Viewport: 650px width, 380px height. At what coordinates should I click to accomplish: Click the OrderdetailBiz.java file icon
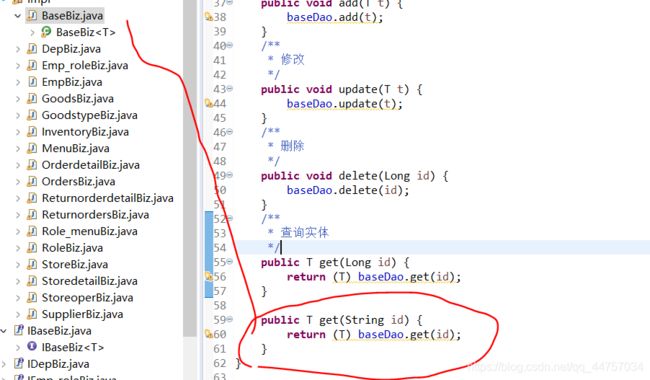(32, 165)
